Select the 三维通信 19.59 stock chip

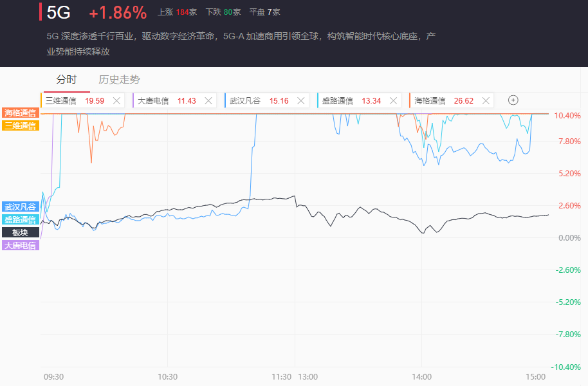coord(74,100)
